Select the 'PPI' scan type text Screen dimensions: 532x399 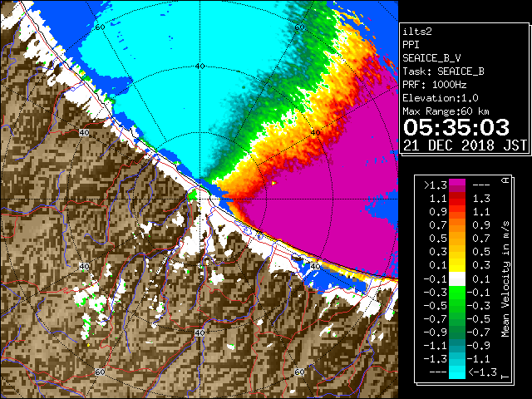pos(411,45)
